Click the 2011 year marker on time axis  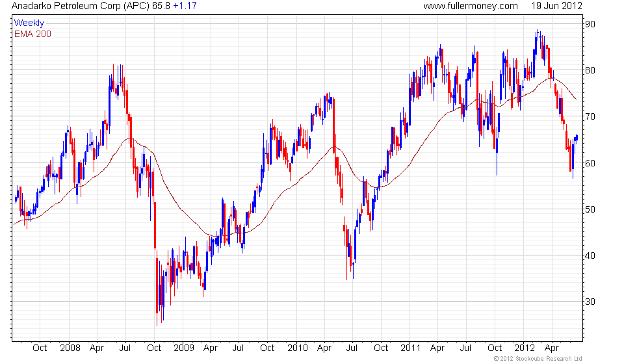tap(410, 348)
